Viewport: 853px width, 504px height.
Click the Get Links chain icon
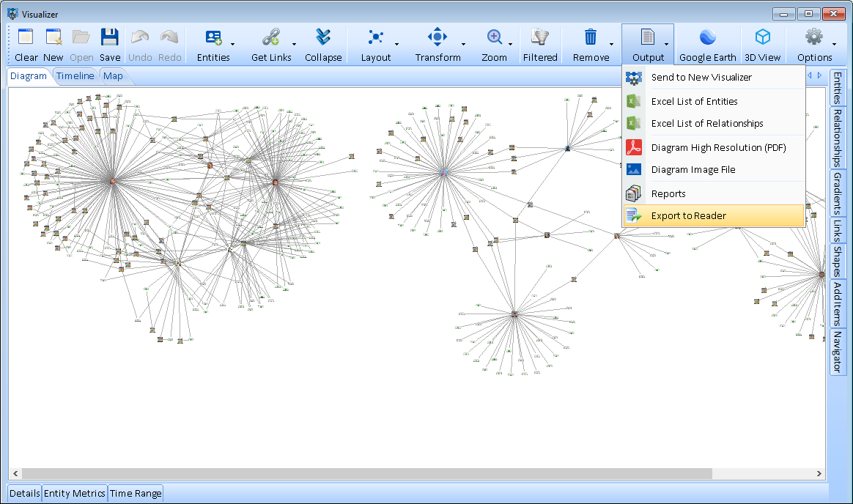271,37
